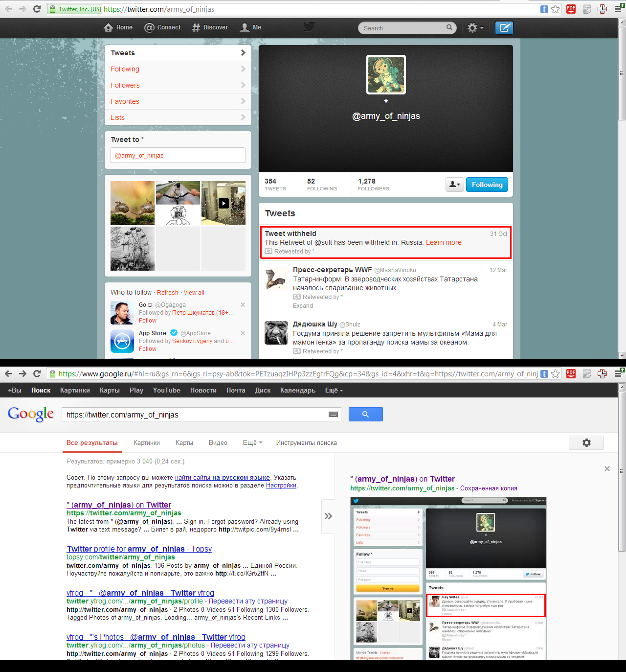Open the Twitter settings gear dropdown
626x672 pixels.
[x=475, y=28]
